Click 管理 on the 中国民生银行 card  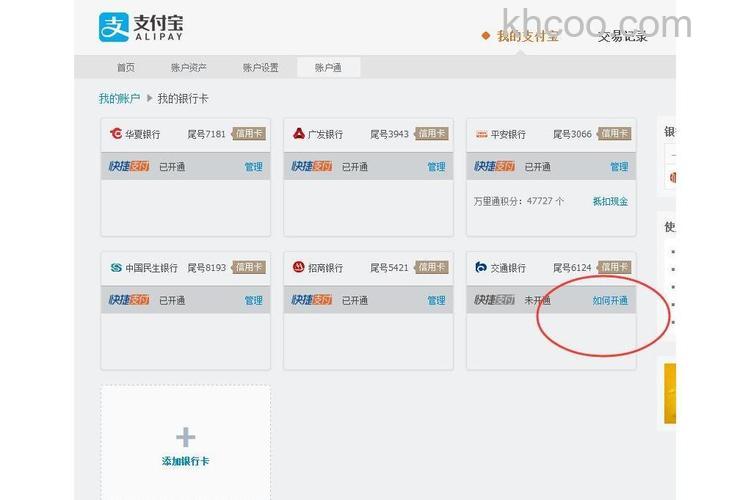pyautogui.click(x=253, y=300)
